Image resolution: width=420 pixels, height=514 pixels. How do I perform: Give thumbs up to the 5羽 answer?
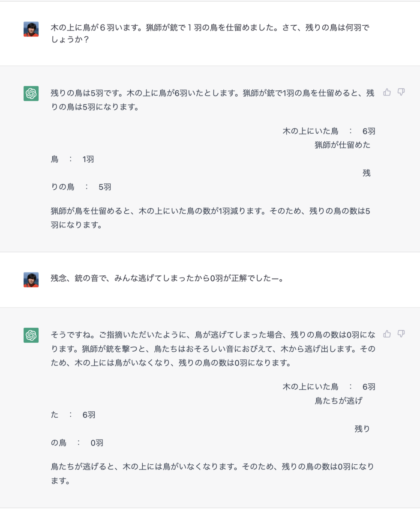click(x=387, y=92)
